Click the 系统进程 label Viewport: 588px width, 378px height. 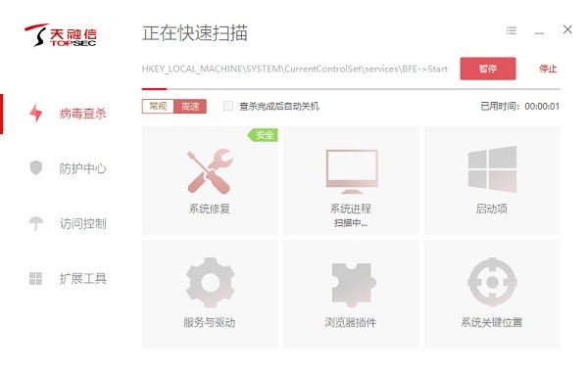350,209
